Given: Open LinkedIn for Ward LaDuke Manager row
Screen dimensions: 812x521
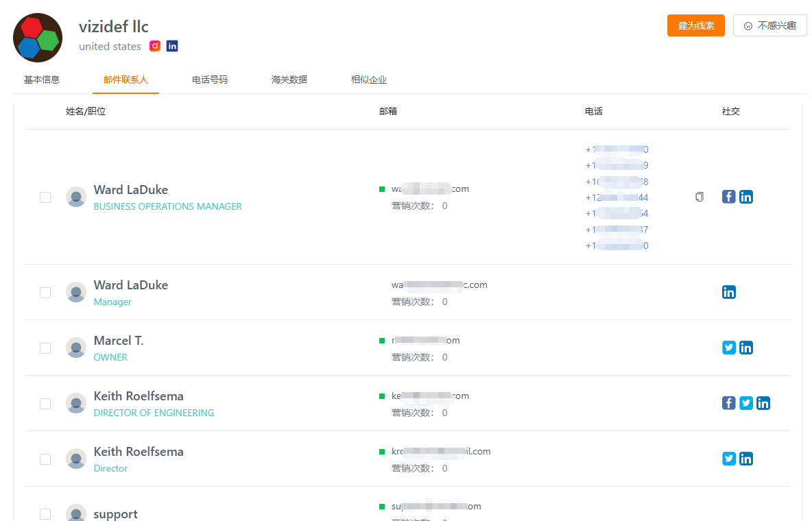Looking at the screenshot, I should (728, 292).
